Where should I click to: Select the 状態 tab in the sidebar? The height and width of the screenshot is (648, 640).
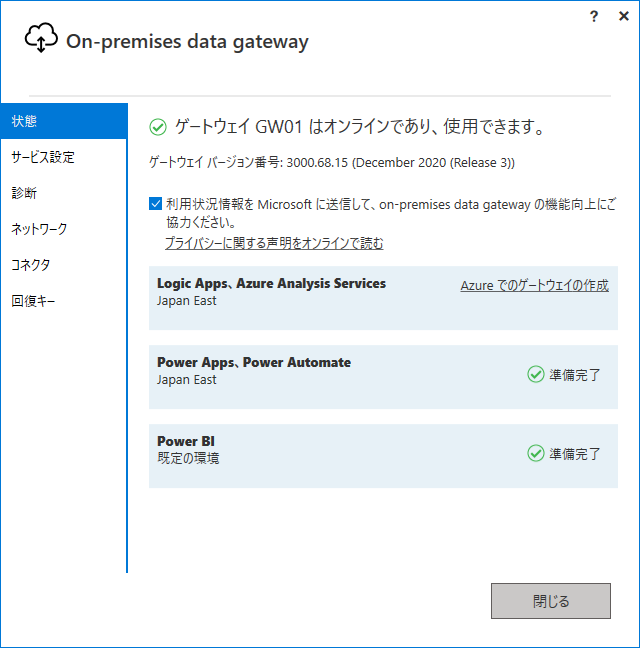[64, 121]
